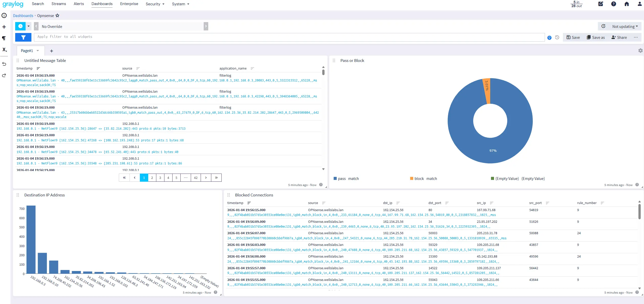
Task: Open sidebar parameters X icon
Action: [5, 49]
